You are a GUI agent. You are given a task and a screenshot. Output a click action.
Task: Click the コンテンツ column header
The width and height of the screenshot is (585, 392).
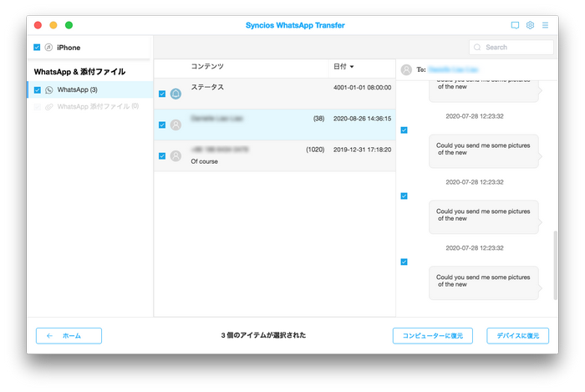click(207, 66)
